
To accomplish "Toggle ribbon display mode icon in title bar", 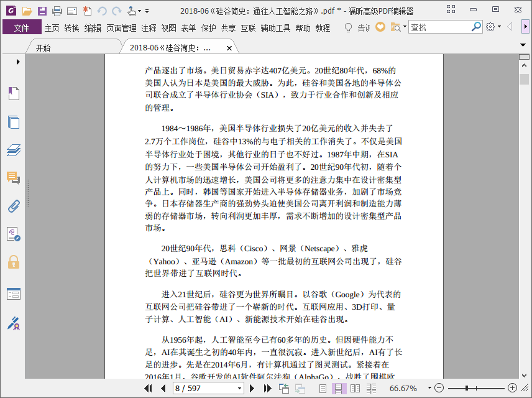I will pos(451,9).
